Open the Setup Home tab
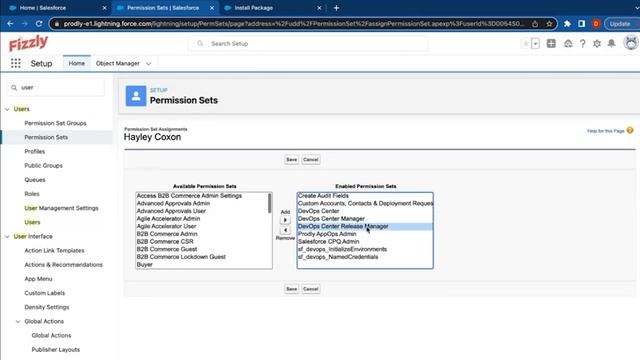640x360 pixels. click(77, 63)
